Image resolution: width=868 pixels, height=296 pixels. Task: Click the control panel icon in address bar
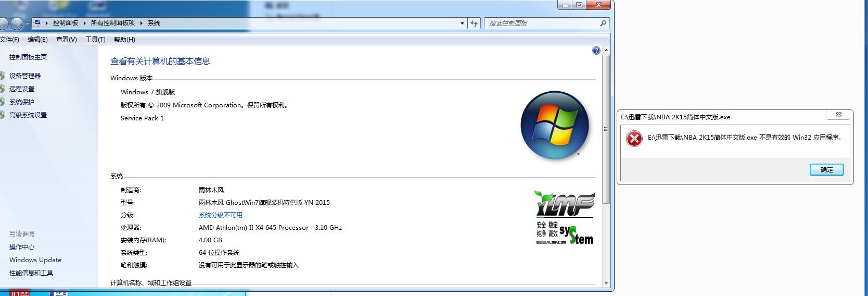point(37,23)
